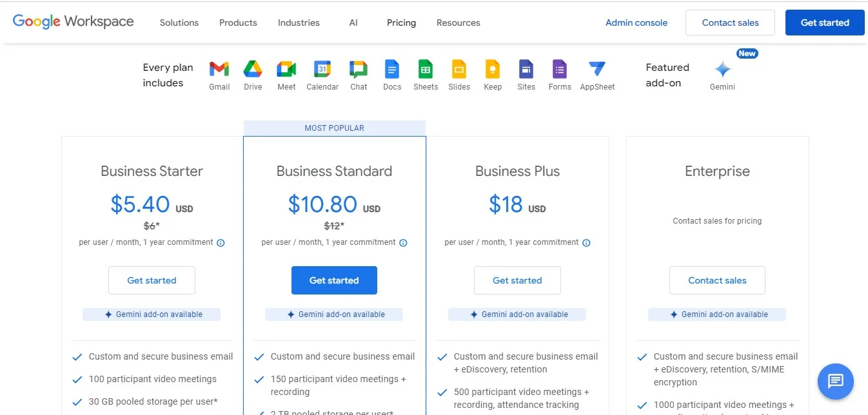Viewport: 868px width, 415px height.
Task: Click Get started under Business Standard
Action: tap(334, 280)
